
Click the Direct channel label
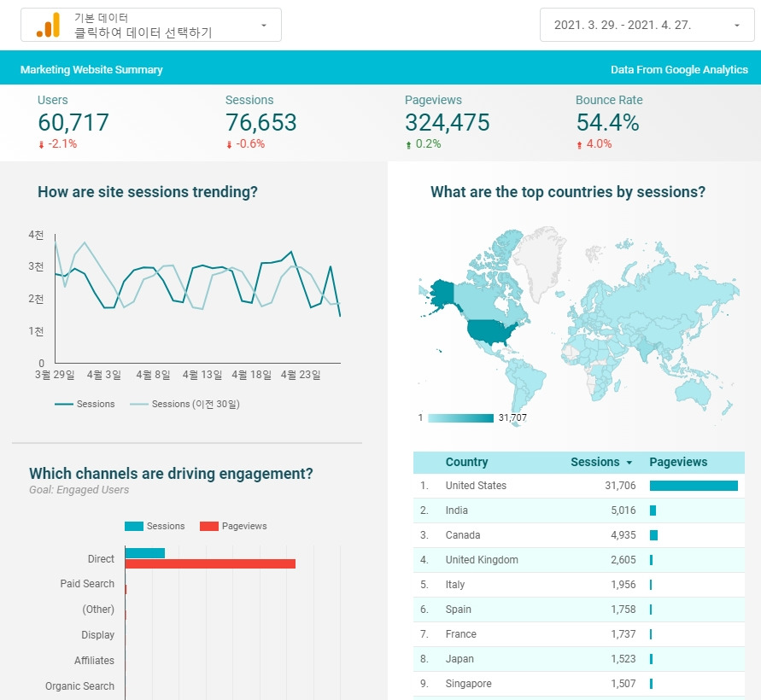[x=101, y=559]
